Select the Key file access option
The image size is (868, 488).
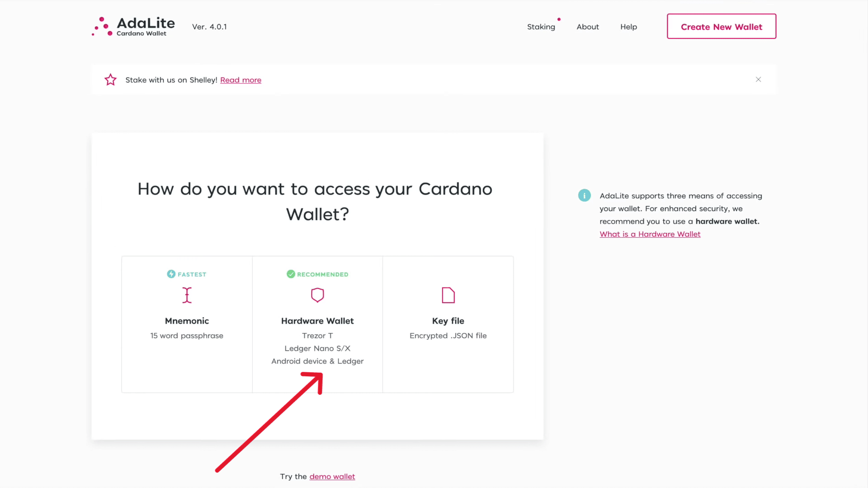pyautogui.click(x=448, y=321)
